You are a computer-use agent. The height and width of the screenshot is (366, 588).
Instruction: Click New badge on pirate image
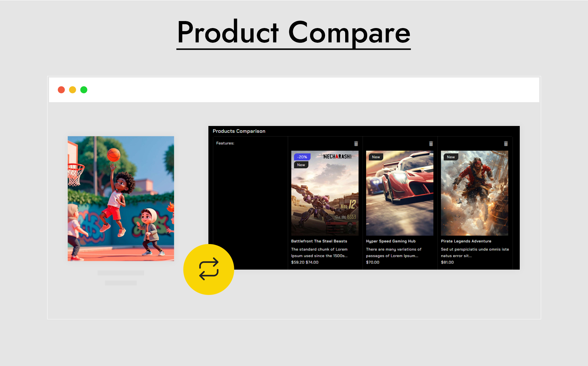point(451,157)
